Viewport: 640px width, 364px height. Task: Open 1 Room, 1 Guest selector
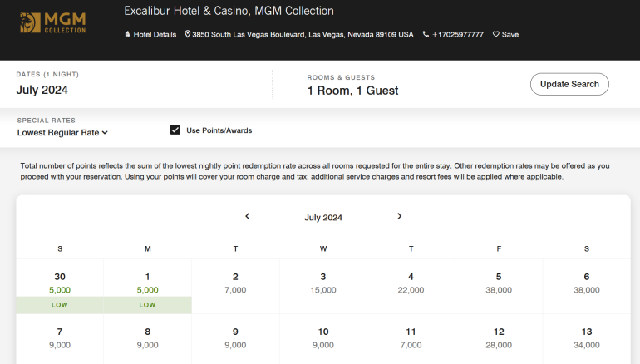pyautogui.click(x=352, y=90)
